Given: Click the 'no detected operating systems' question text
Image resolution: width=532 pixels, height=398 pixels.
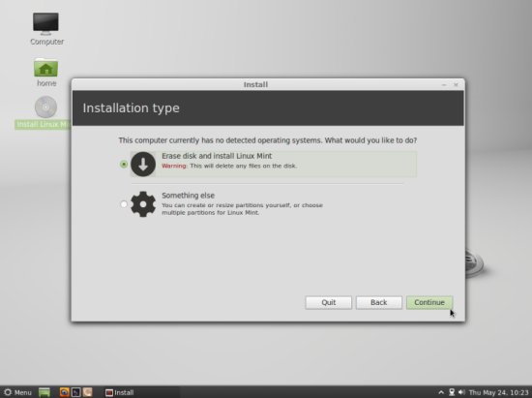Looking at the screenshot, I should tap(268, 140).
